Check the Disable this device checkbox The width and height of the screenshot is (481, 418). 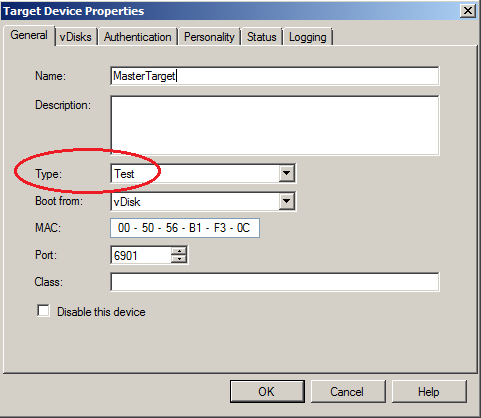click(x=43, y=311)
